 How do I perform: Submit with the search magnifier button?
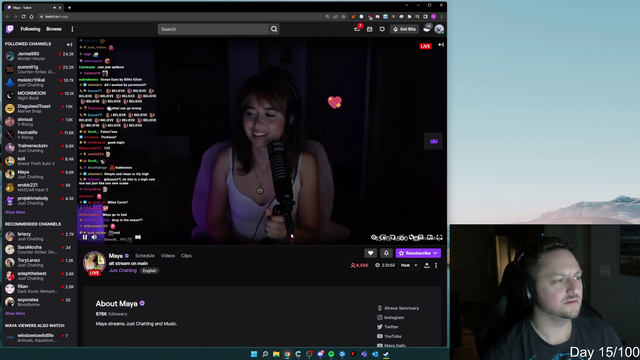pos(274,29)
